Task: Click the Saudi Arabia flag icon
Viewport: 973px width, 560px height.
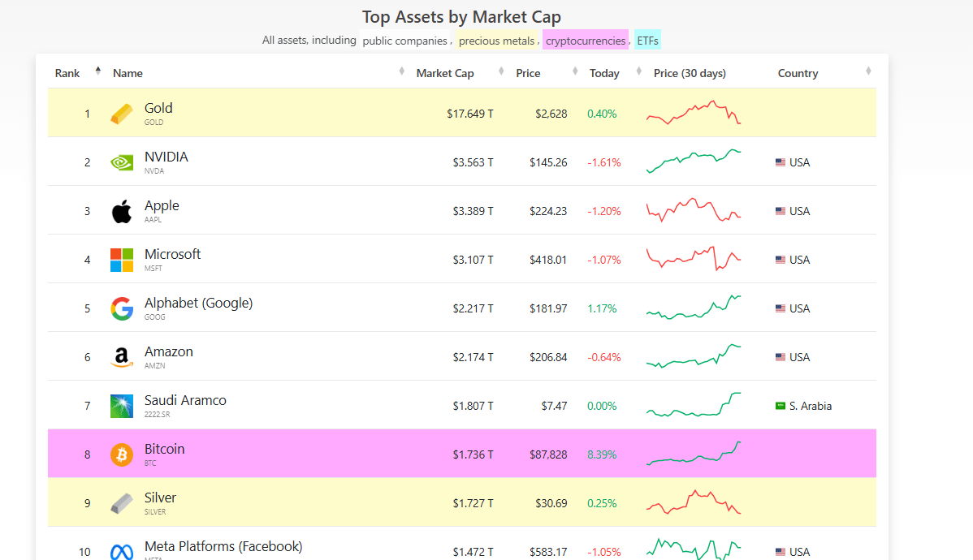Action: (x=780, y=406)
